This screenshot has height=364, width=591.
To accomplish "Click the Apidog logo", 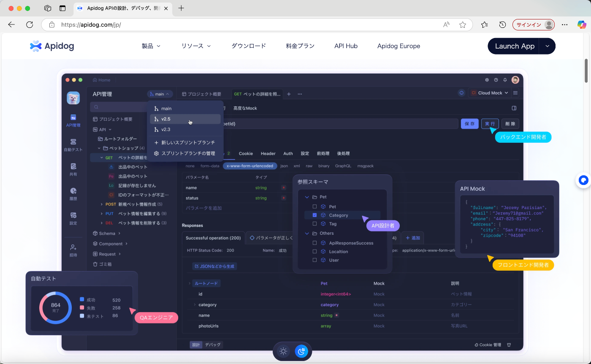I will (x=52, y=46).
